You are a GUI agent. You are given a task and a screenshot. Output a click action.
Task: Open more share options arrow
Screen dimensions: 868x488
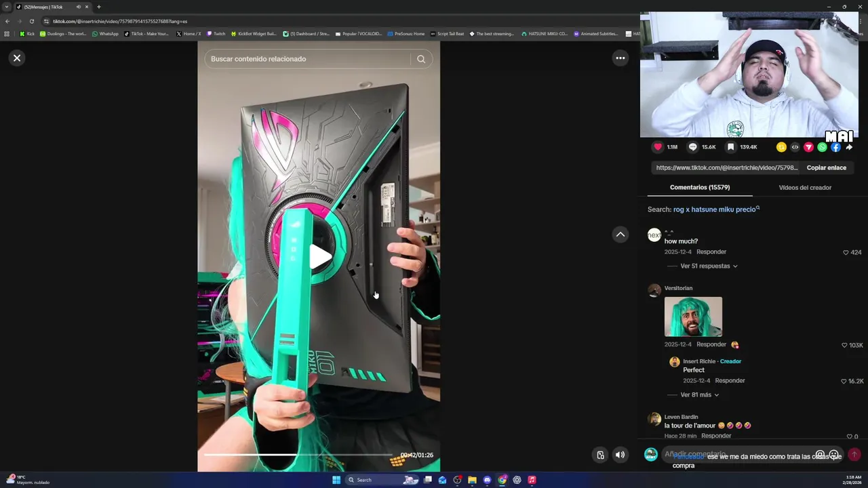849,147
